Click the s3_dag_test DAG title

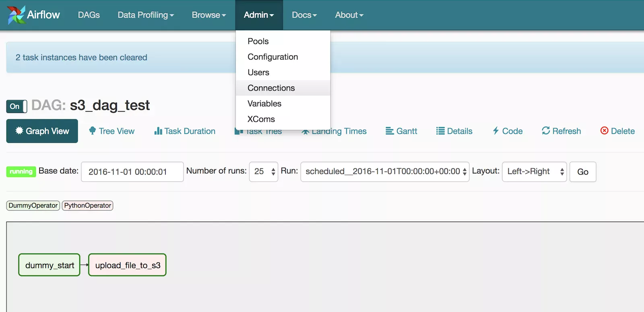coord(110,105)
